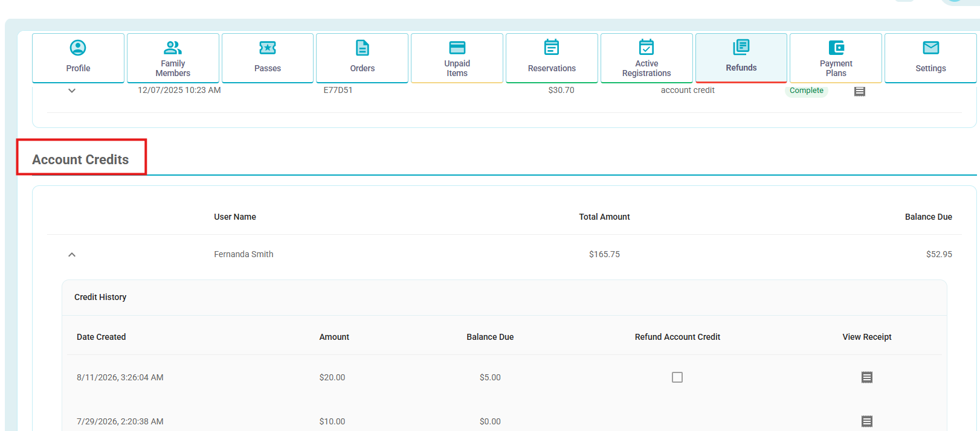Collapse the Fernanda Smith credit row
This screenshot has height=431, width=980.
pyautogui.click(x=72, y=255)
